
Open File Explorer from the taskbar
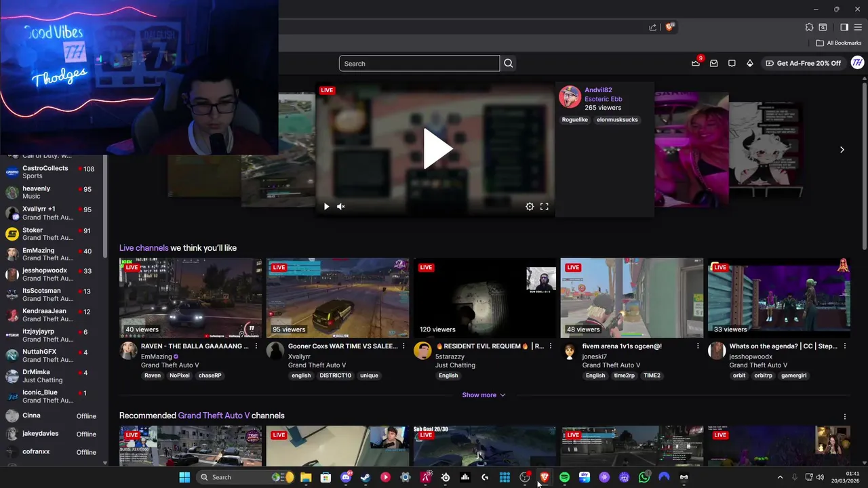point(306,477)
